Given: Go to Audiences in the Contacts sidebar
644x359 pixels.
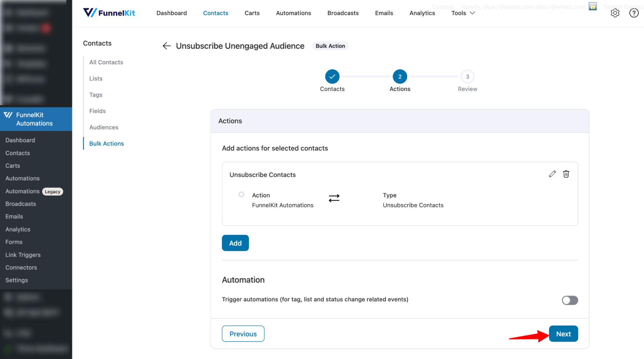Looking at the screenshot, I should coord(104,127).
